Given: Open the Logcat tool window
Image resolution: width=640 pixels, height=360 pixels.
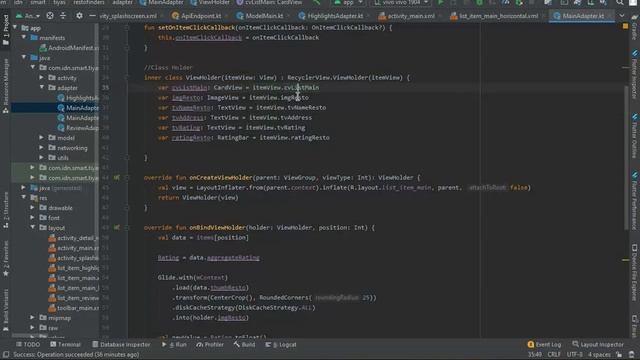Looking at the screenshot, I should point(281,344).
